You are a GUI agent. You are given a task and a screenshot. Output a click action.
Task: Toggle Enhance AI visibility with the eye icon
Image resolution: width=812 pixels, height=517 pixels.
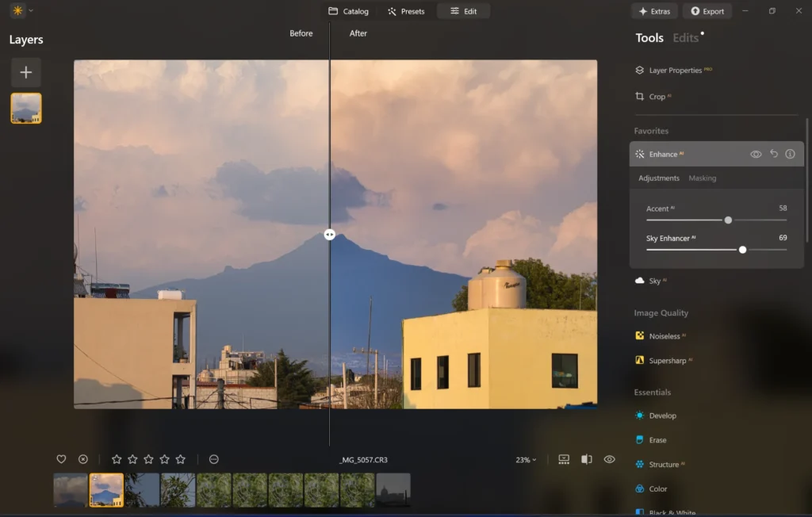(756, 154)
